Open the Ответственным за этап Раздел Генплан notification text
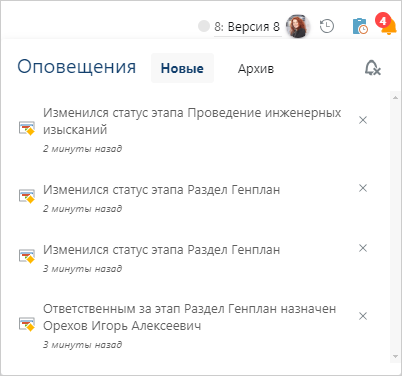Viewport: 402px width, 376px height. [x=189, y=317]
